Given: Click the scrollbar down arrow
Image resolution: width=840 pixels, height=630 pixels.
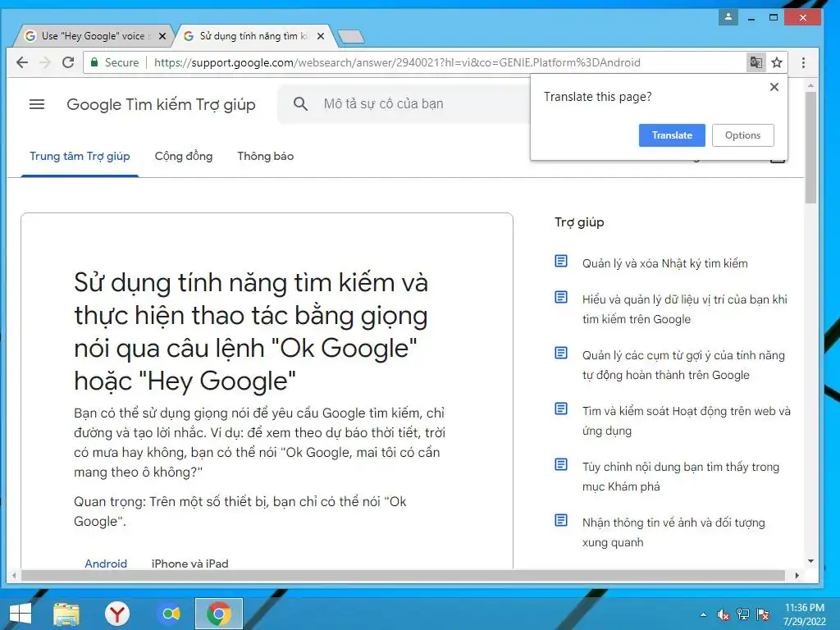Looking at the screenshot, I should point(810,561).
